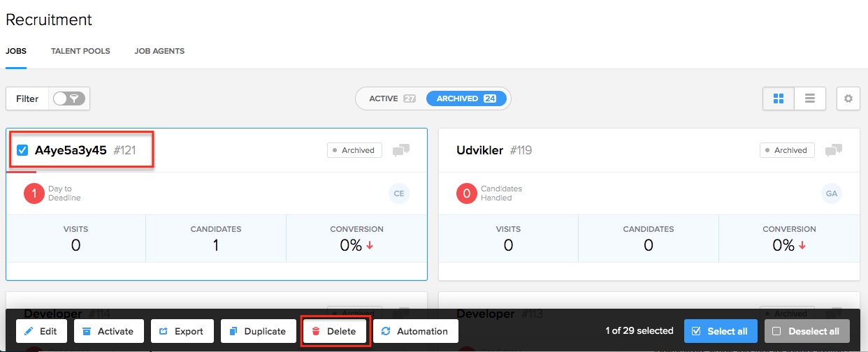Click the Edit button
868x352 pixels.
[x=41, y=331]
